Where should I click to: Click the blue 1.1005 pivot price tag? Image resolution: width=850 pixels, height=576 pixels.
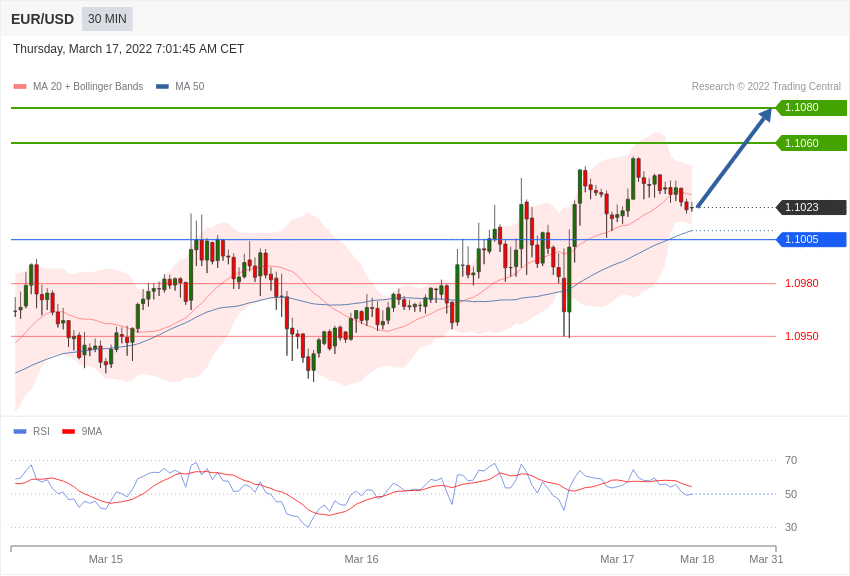[x=812, y=239]
